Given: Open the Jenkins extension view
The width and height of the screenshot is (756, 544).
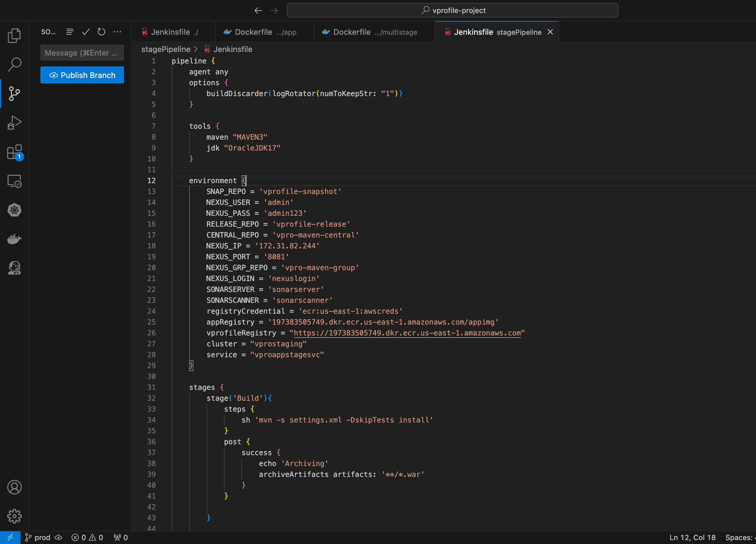Looking at the screenshot, I should [14, 268].
